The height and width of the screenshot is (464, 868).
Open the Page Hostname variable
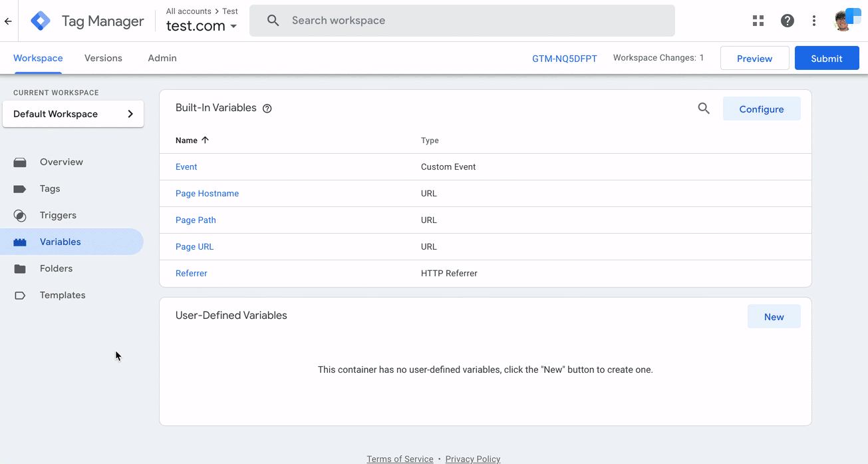(207, 194)
